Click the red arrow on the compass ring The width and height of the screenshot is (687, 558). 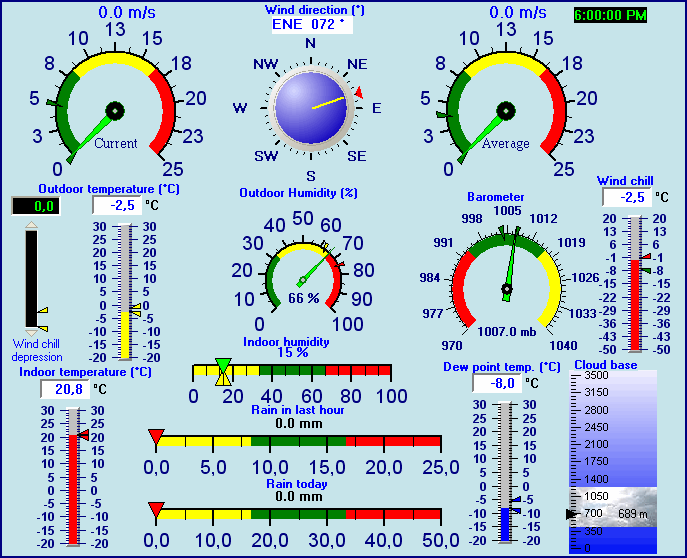click(x=358, y=93)
